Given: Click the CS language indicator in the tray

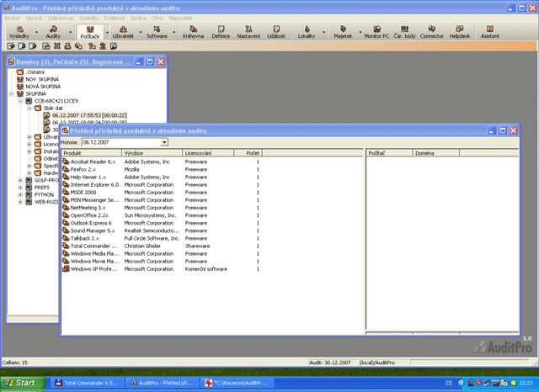Looking at the screenshot, I should (449, 383).
